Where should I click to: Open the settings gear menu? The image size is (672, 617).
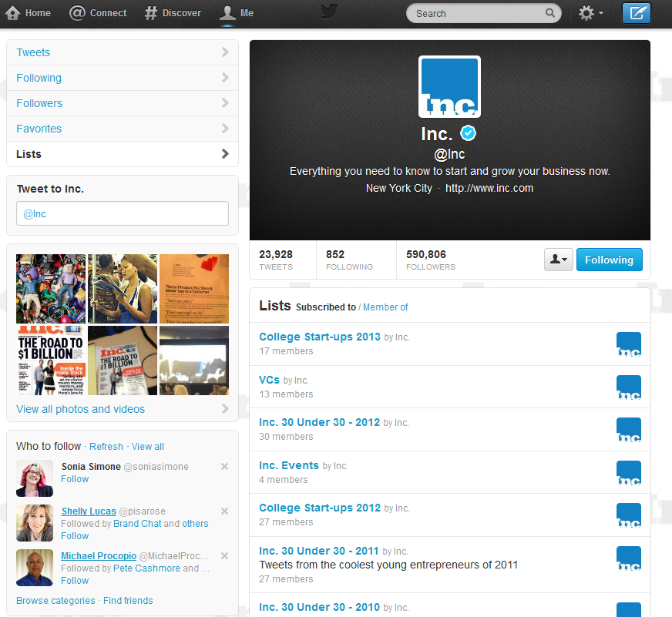tap(591, 13)
